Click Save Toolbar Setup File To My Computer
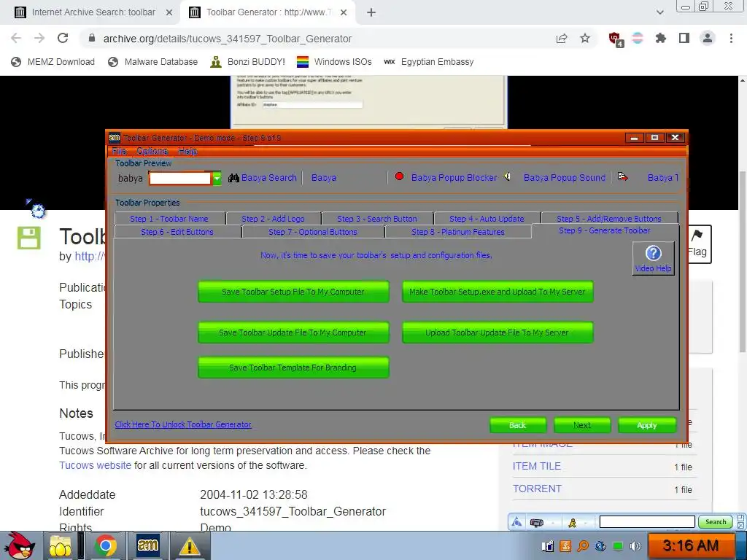Screen dimensions: 747x560 pos(293,292)
